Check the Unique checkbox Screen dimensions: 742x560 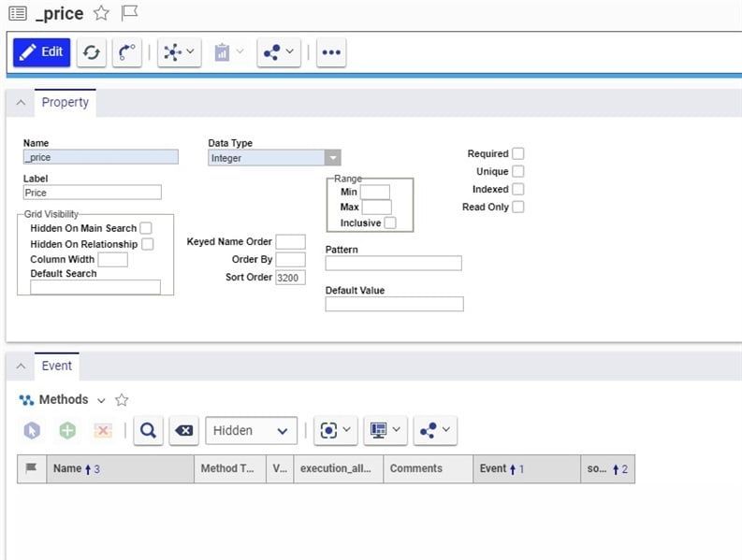click(x=518, y=171)
